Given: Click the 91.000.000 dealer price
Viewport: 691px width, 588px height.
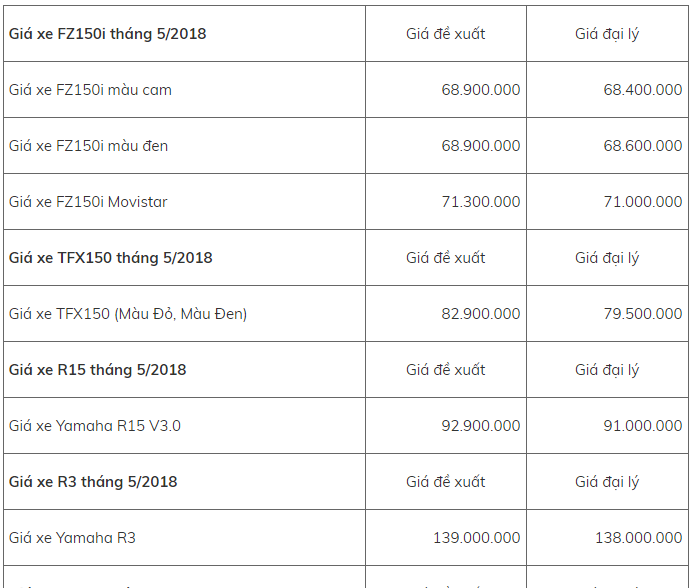Looking at the screenshot, I should pyautogui.click(x=642, y=426).
